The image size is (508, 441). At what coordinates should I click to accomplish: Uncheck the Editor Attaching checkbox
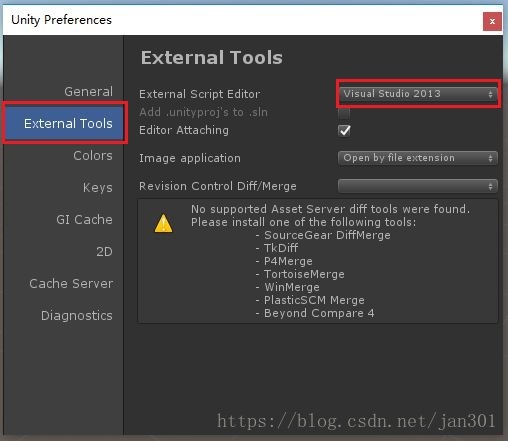click(344, 130)
